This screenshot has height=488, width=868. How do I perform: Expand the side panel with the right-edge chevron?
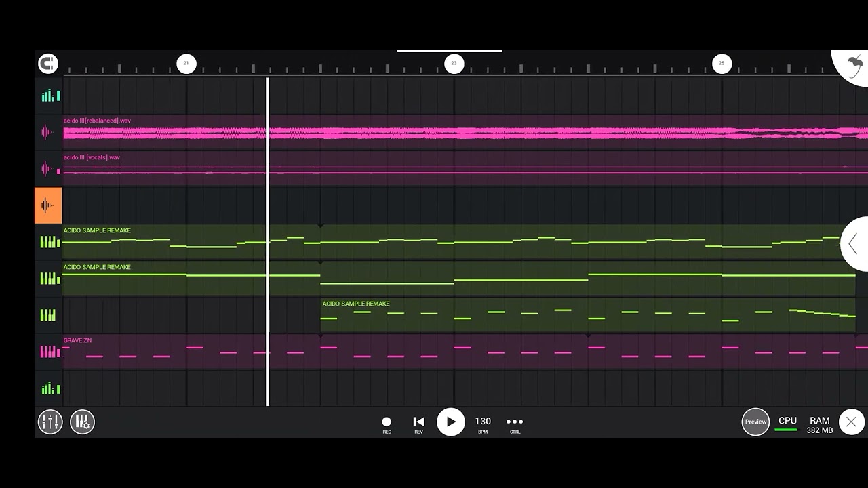[854, 244]
